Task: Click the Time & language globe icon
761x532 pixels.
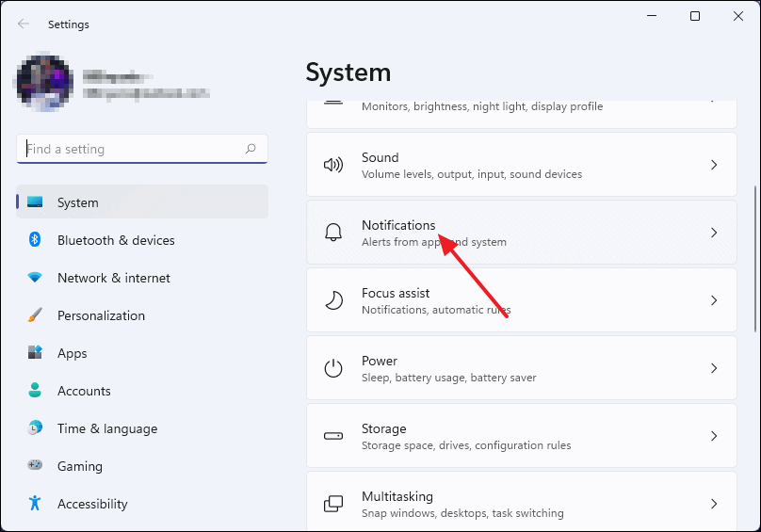Action: [x=35, y=427]
